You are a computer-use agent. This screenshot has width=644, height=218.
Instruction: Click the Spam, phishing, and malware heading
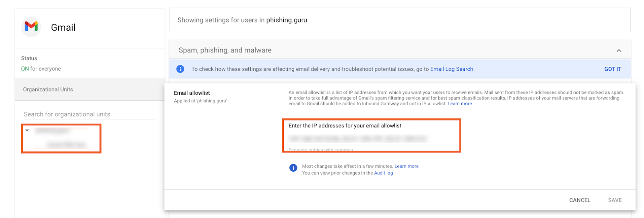pos(225,50)
